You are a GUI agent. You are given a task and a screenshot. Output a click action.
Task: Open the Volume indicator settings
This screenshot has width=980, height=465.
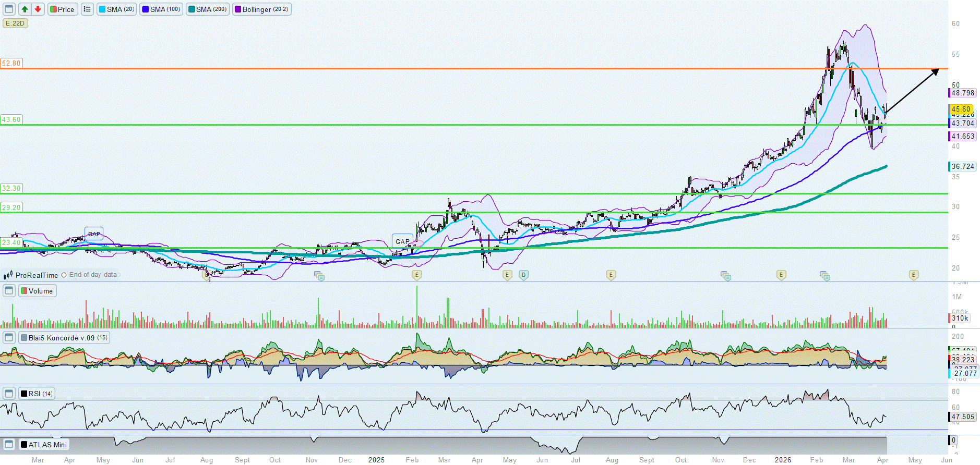[x=38, y=291]
